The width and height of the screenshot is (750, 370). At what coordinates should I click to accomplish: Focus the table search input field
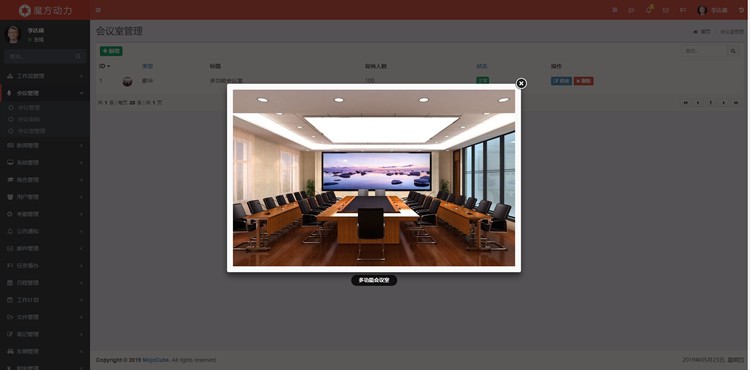[x=704, y=51]
